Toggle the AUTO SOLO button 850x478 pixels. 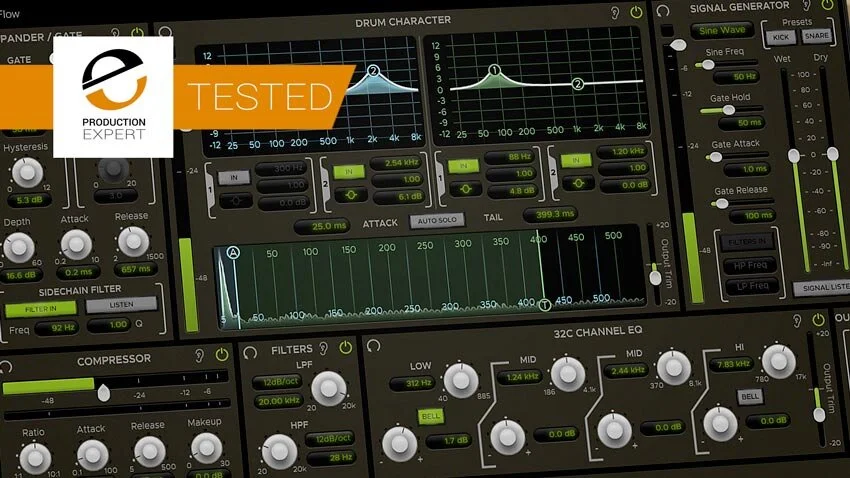[437, 221]
